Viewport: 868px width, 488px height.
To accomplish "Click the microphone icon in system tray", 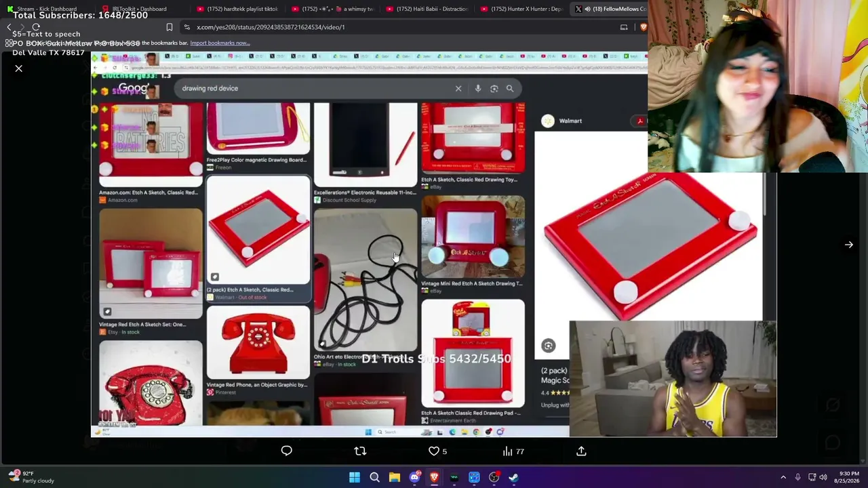I will click(x=798, y=477).
